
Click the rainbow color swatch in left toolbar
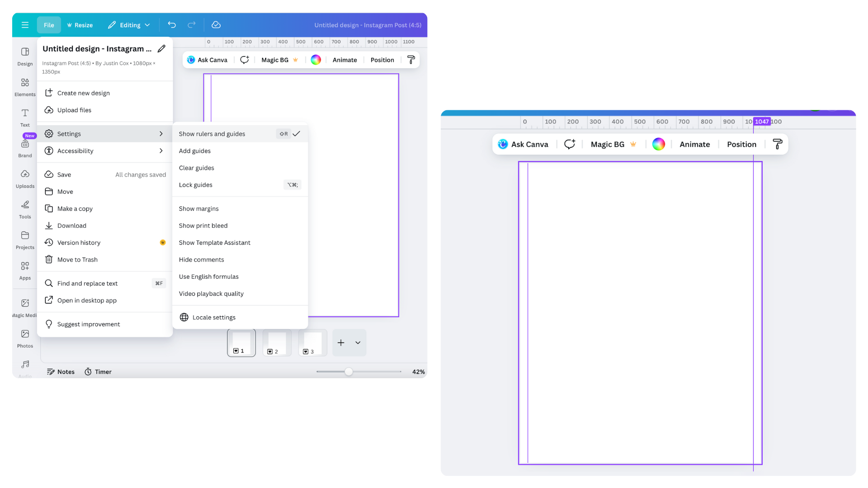tap(316, 60)
